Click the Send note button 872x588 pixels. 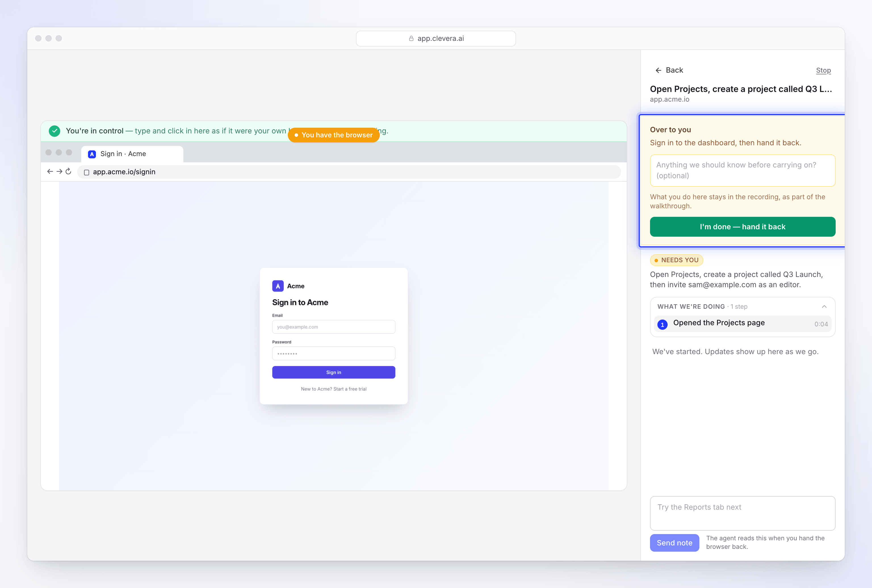[674, 543]
